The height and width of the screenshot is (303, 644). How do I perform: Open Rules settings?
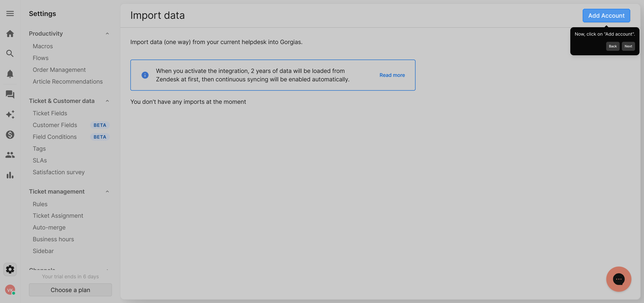tap(40, 204)
